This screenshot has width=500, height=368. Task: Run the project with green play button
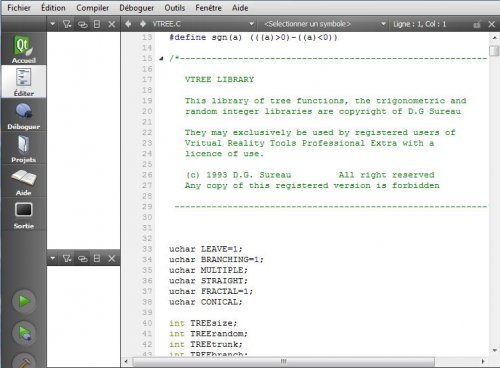pos(24,301)
